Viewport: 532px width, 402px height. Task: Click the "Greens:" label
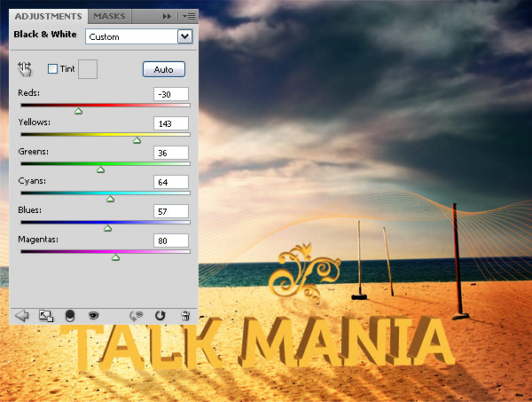[x=34, y=152]
